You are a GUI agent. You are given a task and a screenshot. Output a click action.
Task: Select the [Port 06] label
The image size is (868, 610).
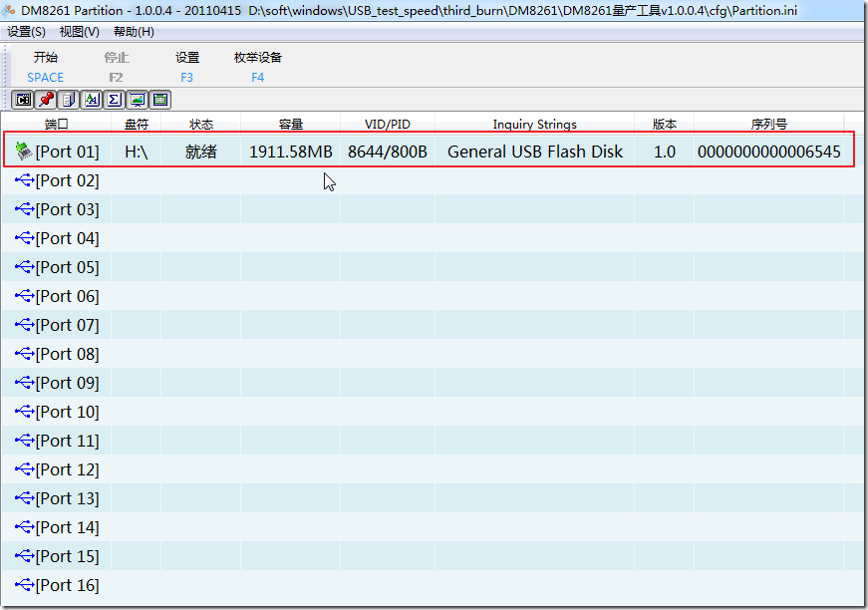coord(68,296)
